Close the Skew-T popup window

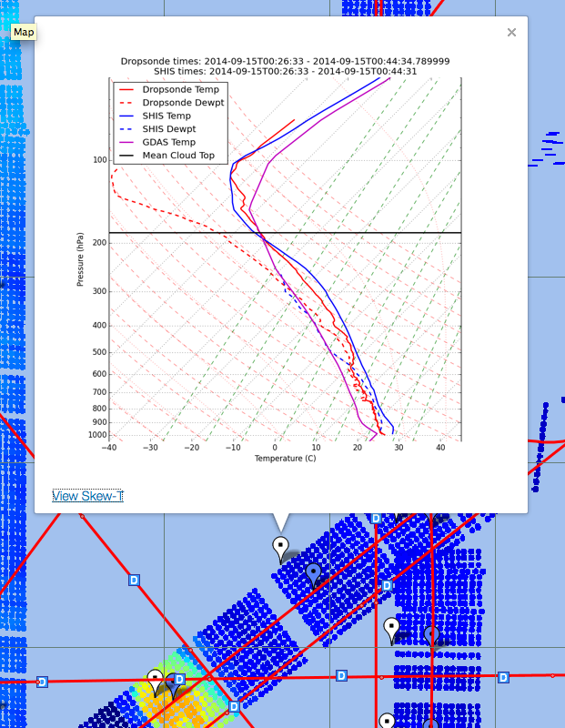click(511, 33)
